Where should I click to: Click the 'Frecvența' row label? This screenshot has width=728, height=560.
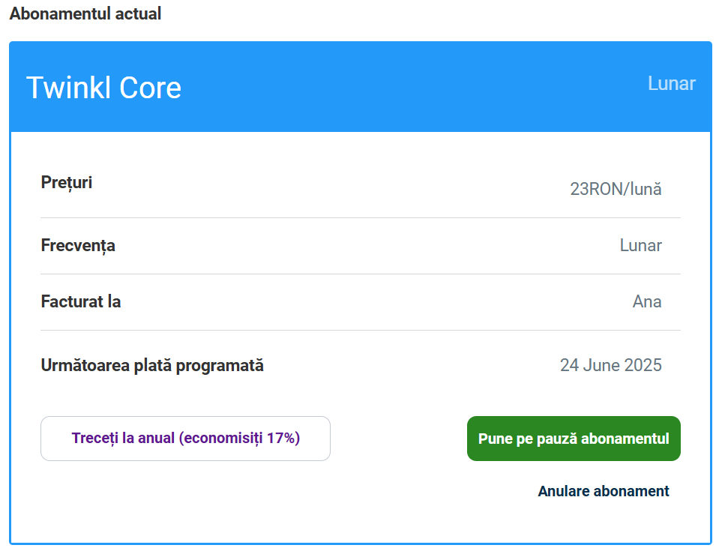[78, 246]
